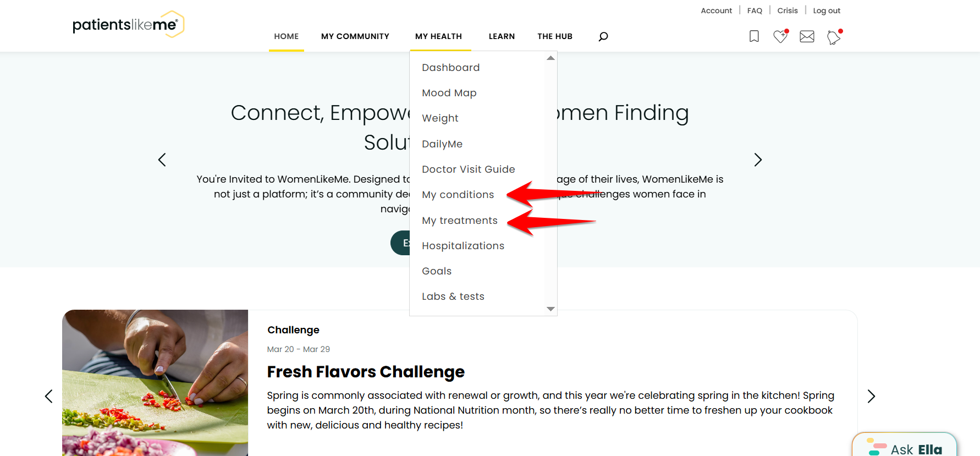Select My conditions from the dropdown
The width and height of the screenshot is (980, 456).
point(458,195)
